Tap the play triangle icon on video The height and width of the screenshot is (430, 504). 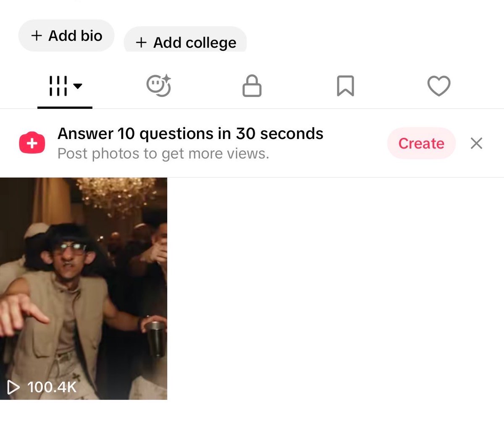(x=13, y=387)
